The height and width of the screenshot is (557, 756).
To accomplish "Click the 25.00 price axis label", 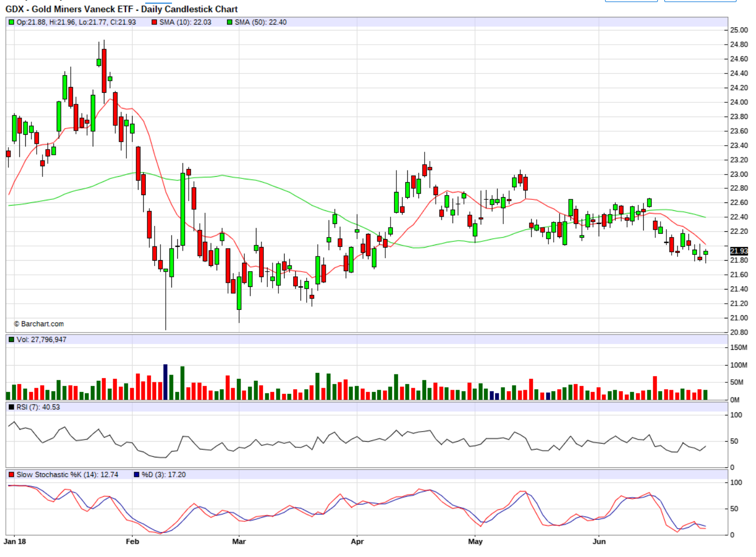I will coord(739,30).
